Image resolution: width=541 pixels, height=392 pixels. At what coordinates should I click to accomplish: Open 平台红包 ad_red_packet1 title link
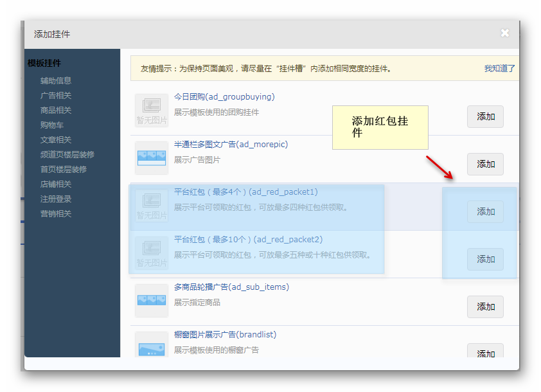(245, 192)
